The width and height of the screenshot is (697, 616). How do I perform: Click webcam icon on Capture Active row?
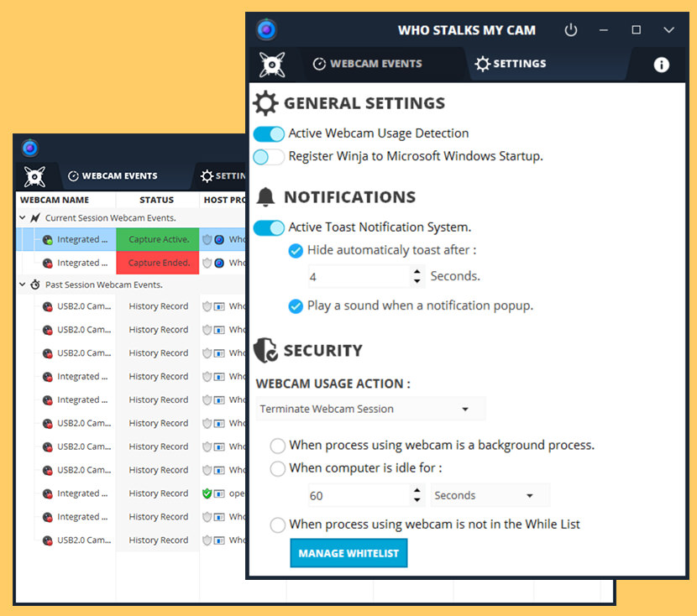pos(48,240)
